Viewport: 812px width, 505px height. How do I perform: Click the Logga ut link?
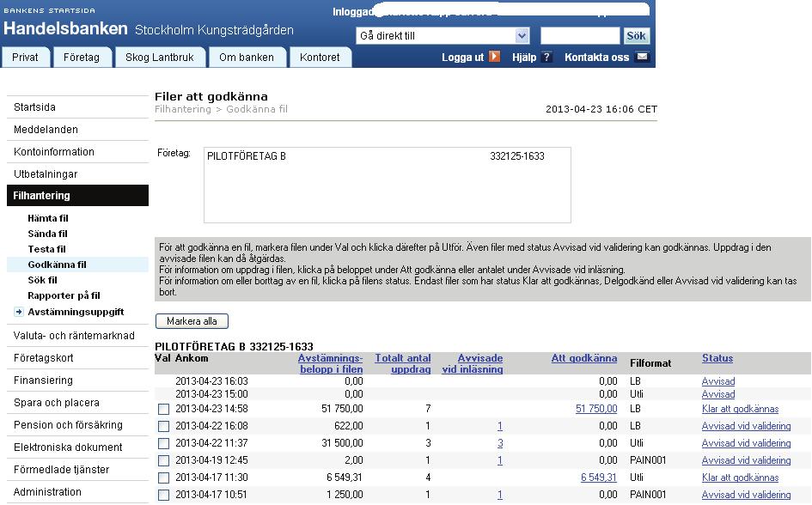(462, 58)
